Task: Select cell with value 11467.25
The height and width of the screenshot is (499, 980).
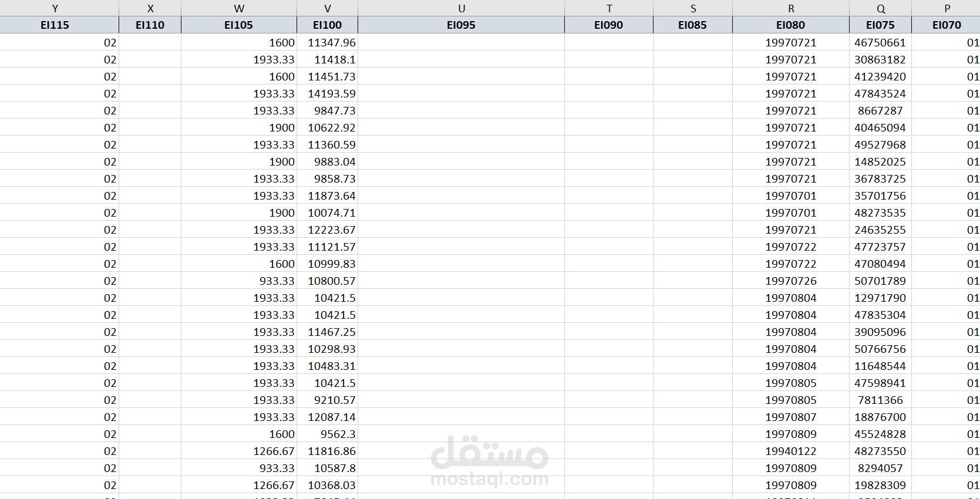Action: tap(328, 332)
